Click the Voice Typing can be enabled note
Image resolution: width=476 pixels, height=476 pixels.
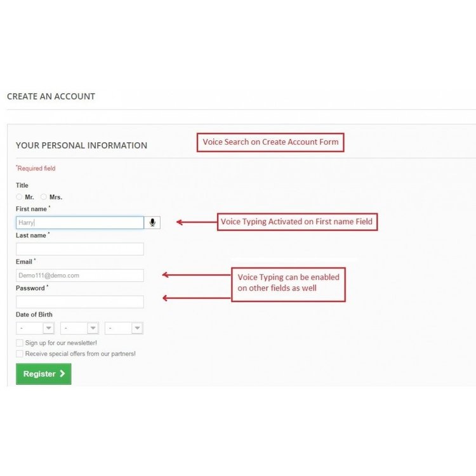pyautogui.click(x=288, y=284)
